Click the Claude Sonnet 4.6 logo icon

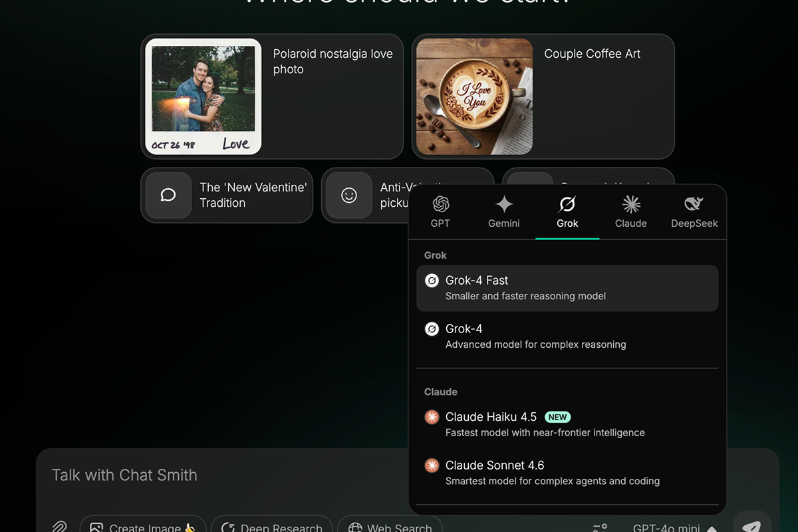pyautogui.click(x=432, y=465)
